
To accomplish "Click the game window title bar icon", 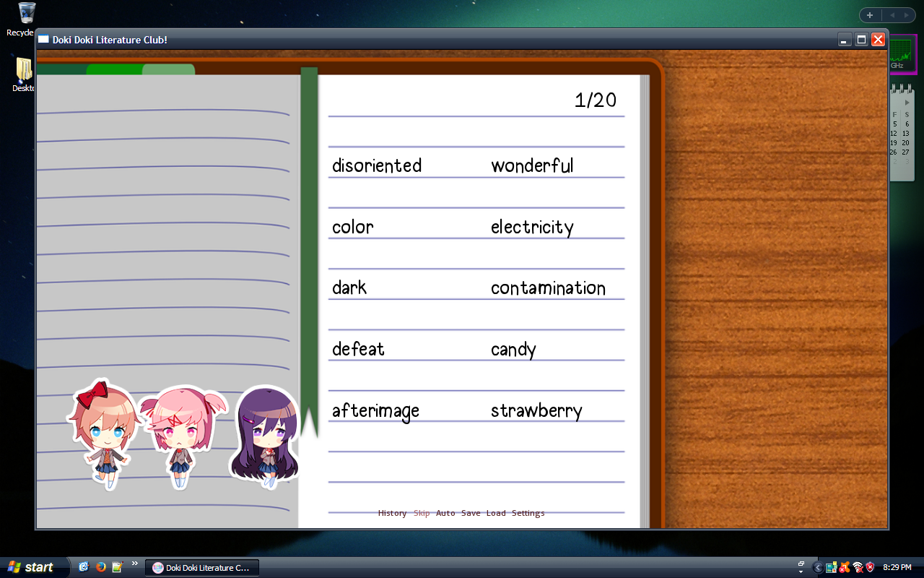I will pyautogui.click(x=44, y=40).
